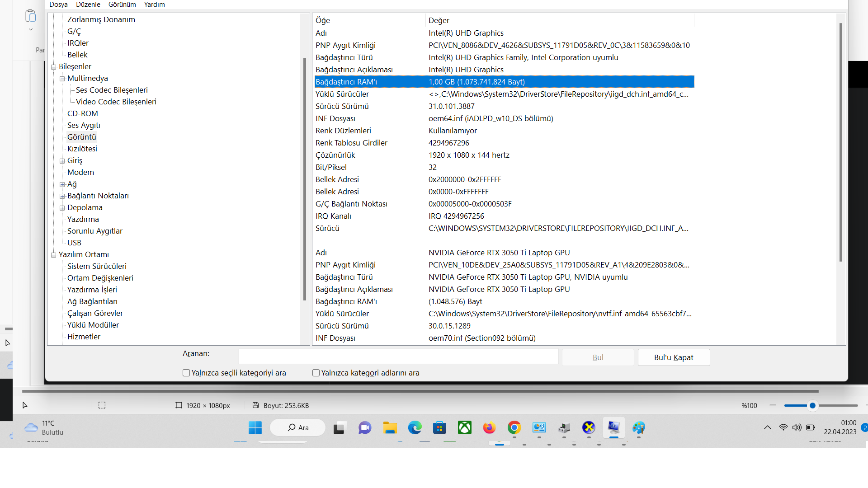The width and height of the screenshot is (868, 488).
Task: Expand the Depolama tree node
Action: point(62,208)
